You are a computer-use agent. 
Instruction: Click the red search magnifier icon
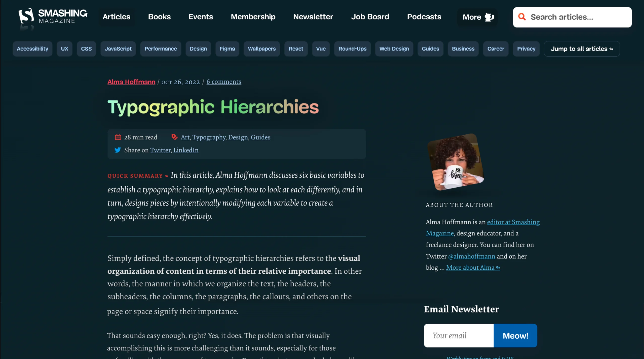coord(522,17)
